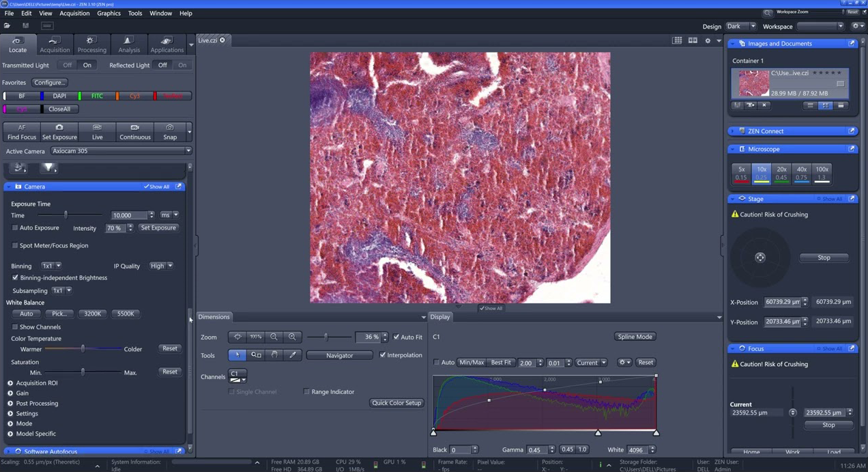Click Set Exposure in the camera toolbar
Image resolution: width=868 pixels, height=472 pixels.
tap(59, 132)
